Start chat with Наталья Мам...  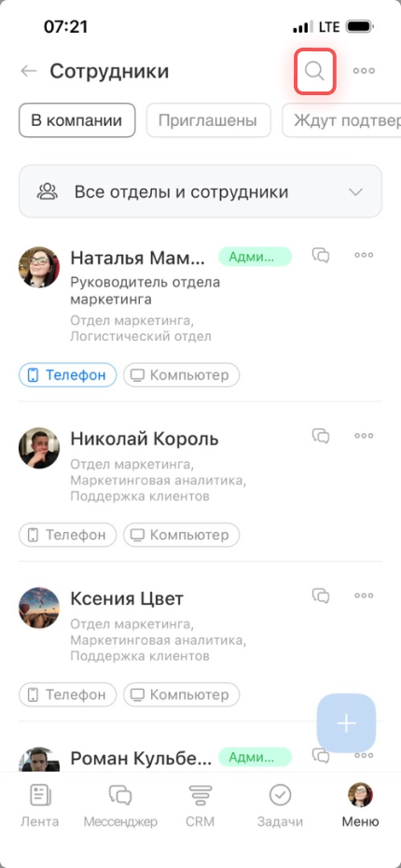321,255
